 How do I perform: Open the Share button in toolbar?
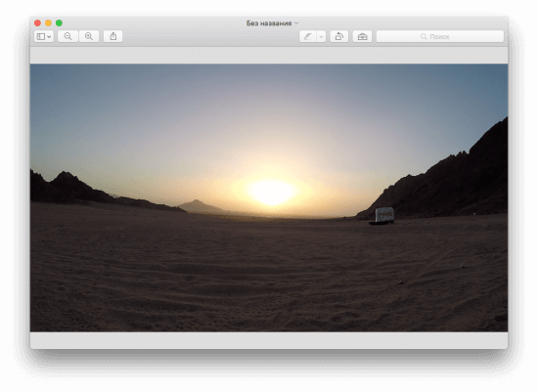113,36
